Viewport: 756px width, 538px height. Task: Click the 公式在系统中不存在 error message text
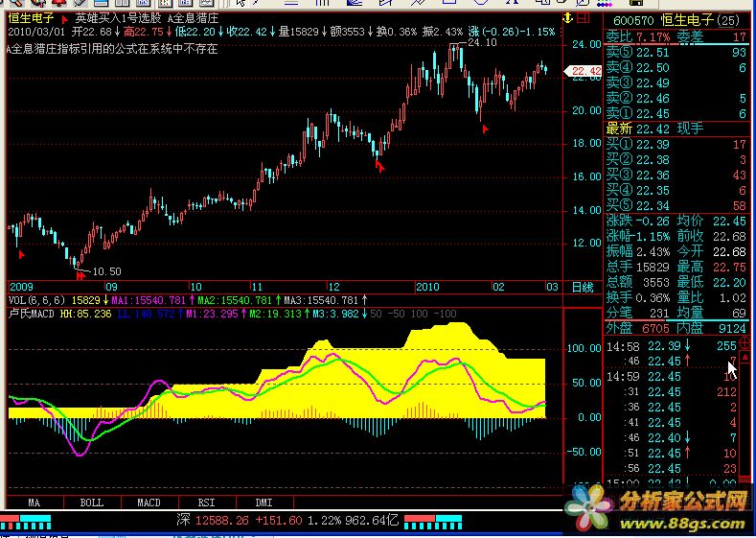point(167,49)
